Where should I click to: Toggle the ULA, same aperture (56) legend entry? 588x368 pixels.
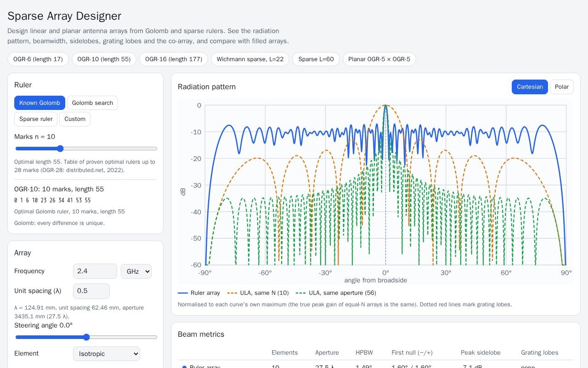(336, 293)
